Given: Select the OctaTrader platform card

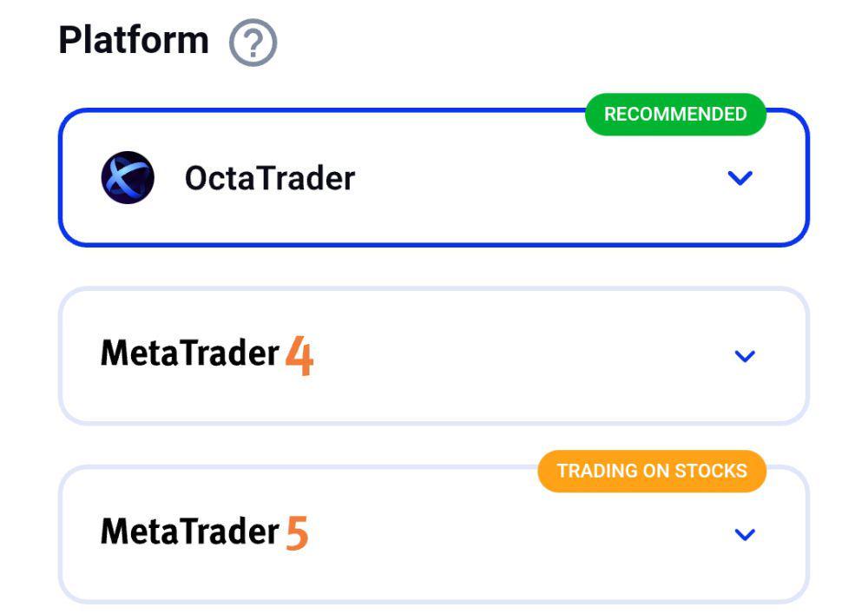Looking at the screenshot, I should click(434, 178).
